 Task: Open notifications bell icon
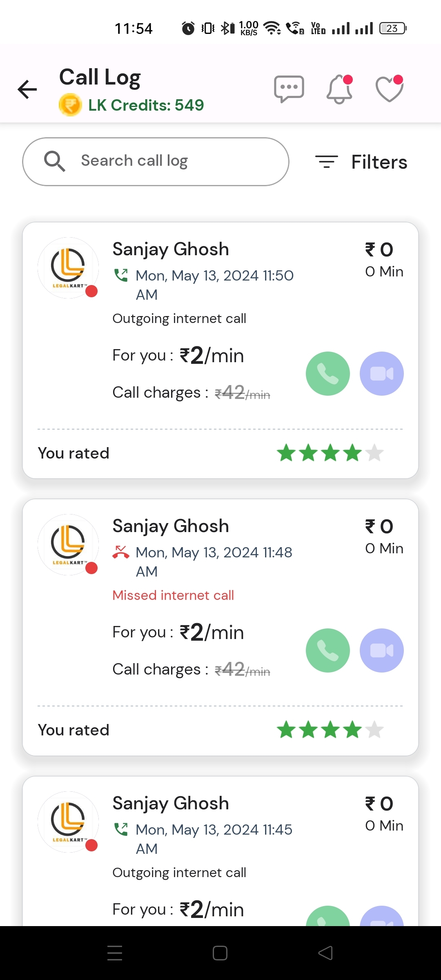point(339,89)
